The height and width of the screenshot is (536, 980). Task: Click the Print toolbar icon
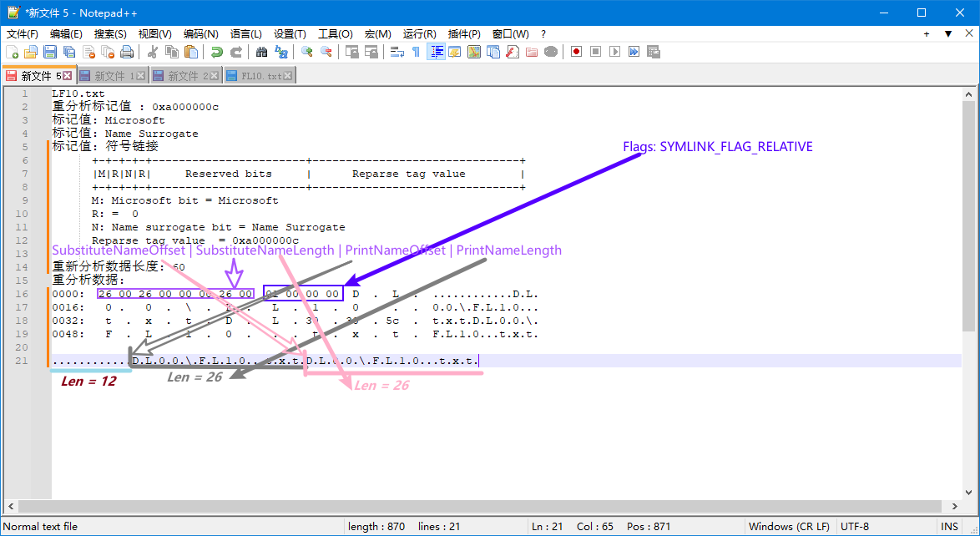coord(127,52)
